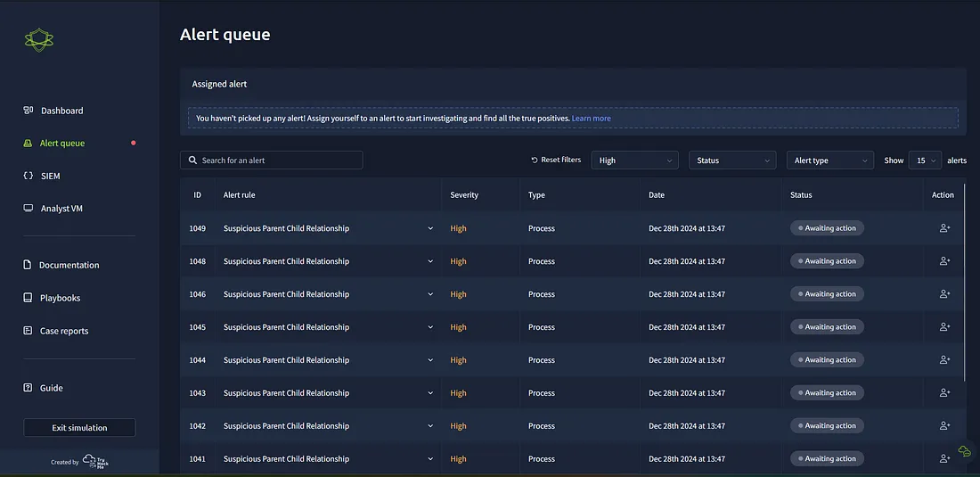Assign yourself to alert 1044

944,360
